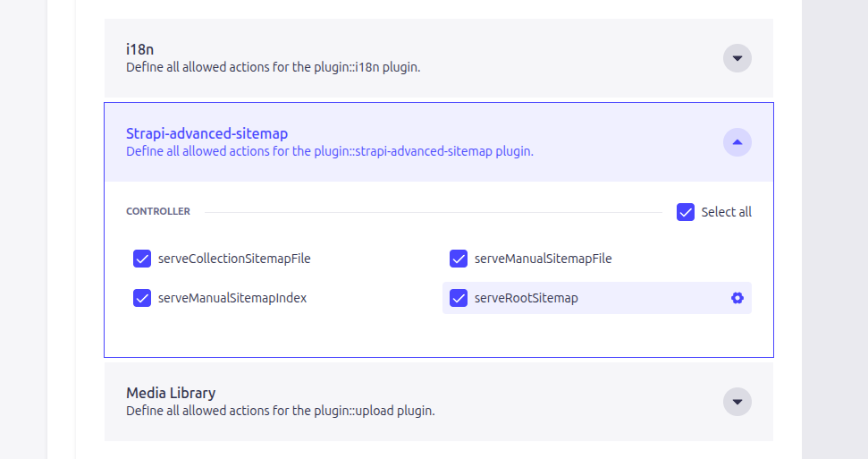Expand the Media Library section
The height and width of the screenshot is (459, 868).
pos(737,402)
